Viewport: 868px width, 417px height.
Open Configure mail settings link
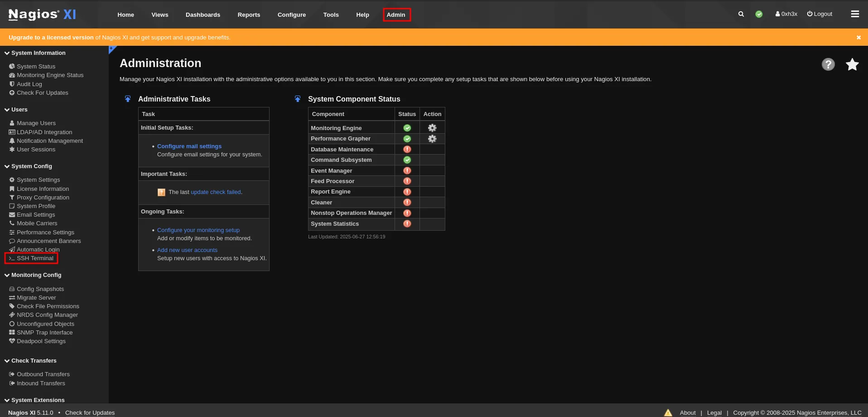point(189,146)
